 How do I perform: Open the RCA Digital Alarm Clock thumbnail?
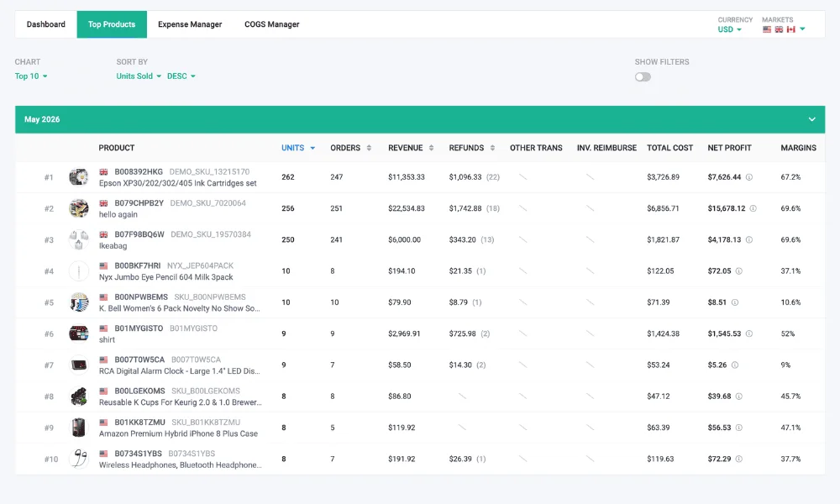click(x=79, y=365)
